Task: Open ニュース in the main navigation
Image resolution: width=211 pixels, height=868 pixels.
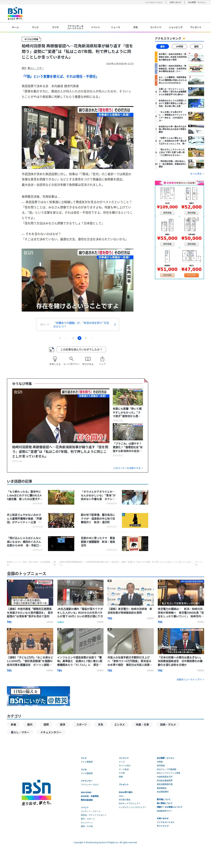Action: [x=115, y=27]
